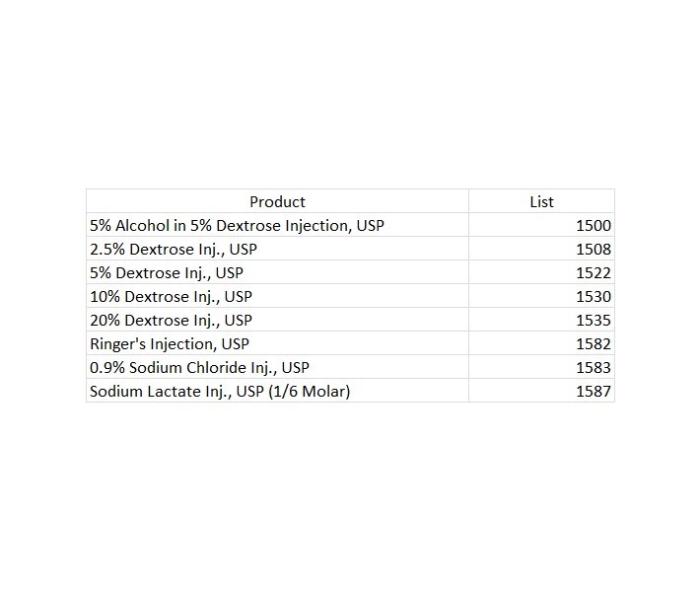
Task: Select the 0.9% Sodium Chloride Inj. cell
Action: [x=199, y=367]
